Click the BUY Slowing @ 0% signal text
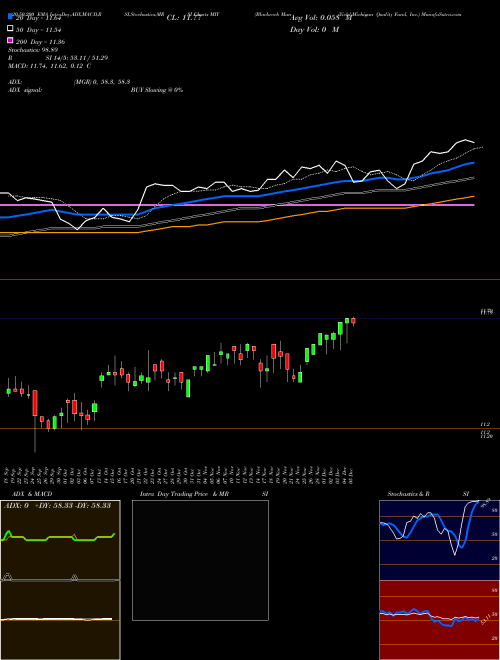Image resolution: width=500 pixels, height=660 pixels. point(157,90)
